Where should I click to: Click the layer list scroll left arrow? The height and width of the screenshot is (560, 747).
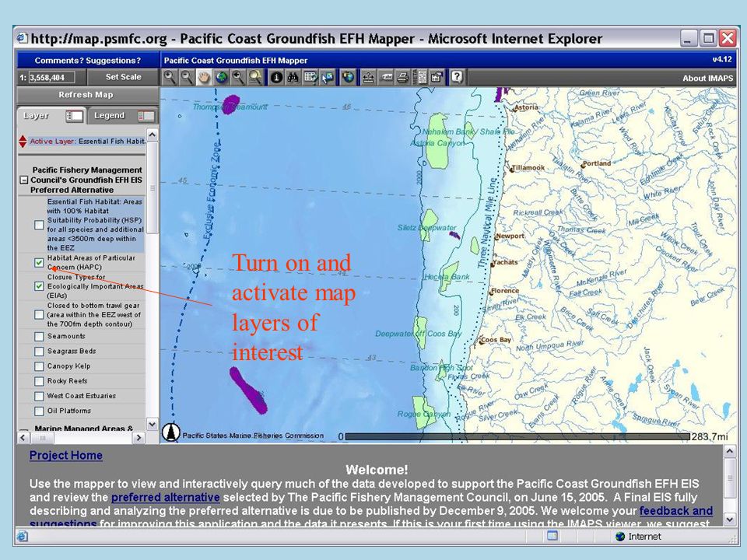point(23,437)
